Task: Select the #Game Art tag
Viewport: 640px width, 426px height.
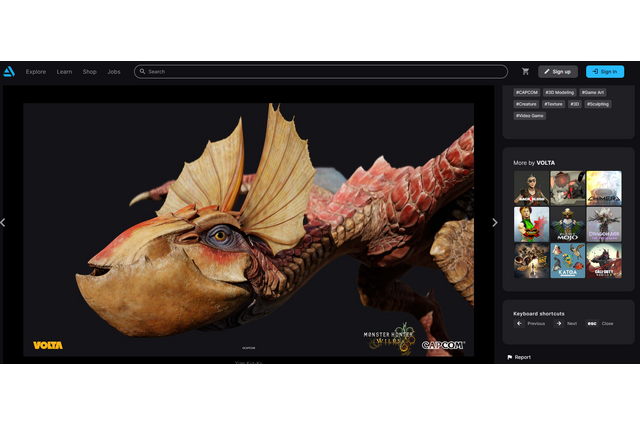Action: (x=593, y=93)
